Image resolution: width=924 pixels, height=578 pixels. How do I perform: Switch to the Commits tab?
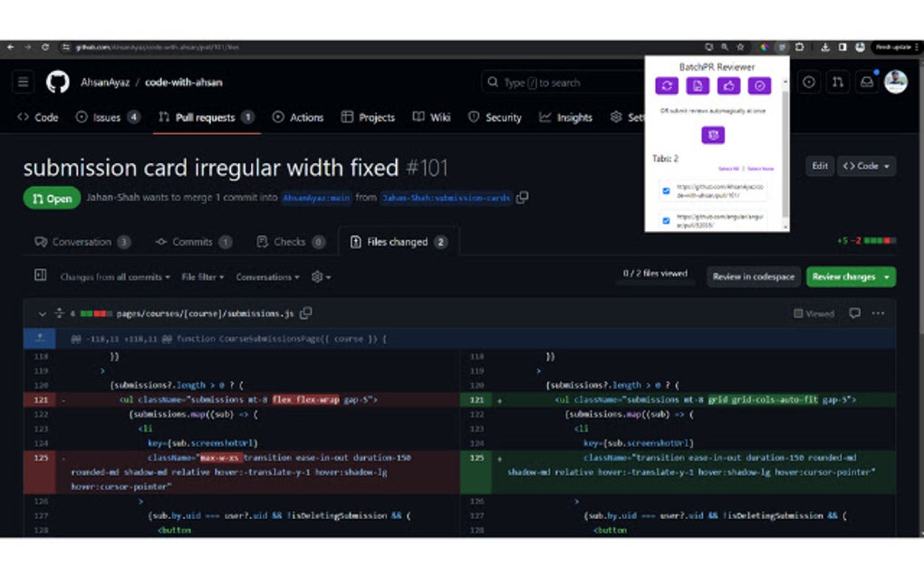click(193, 241)
